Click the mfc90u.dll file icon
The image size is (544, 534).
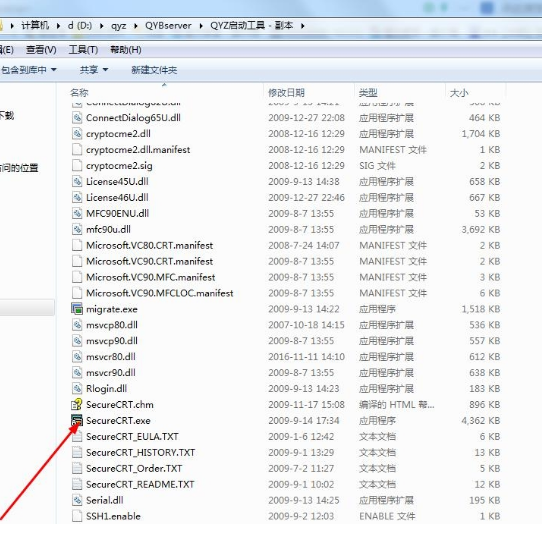point(77,229)
